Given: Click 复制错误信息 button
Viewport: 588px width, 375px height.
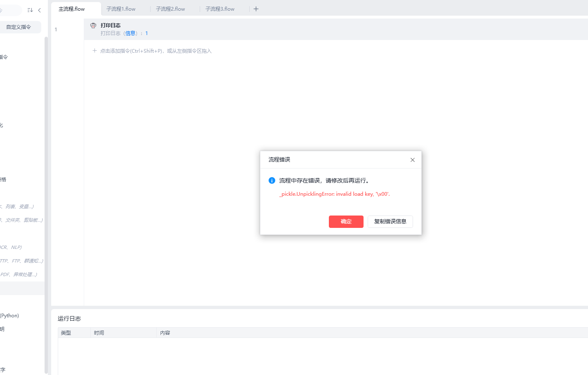Looking at the screenshot, I should point(390,221).
